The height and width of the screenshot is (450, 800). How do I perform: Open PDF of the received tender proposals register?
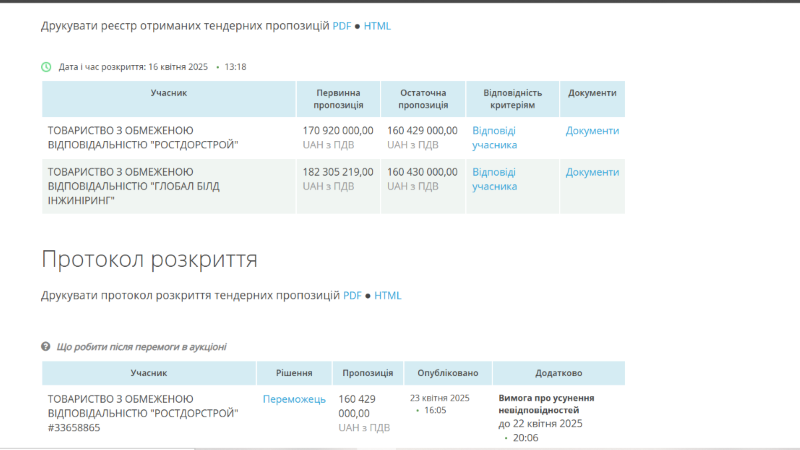click(342, 25)
